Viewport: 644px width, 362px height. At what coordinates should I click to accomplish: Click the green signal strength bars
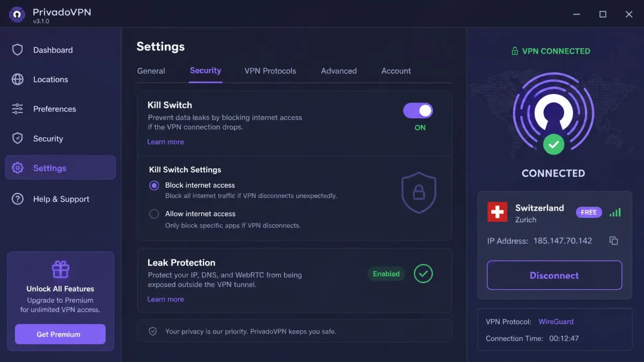(615, 212)
